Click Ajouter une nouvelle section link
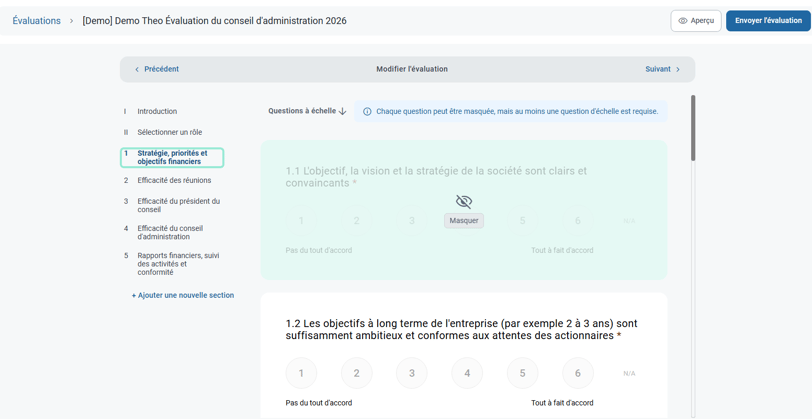 tap(183, 296)
